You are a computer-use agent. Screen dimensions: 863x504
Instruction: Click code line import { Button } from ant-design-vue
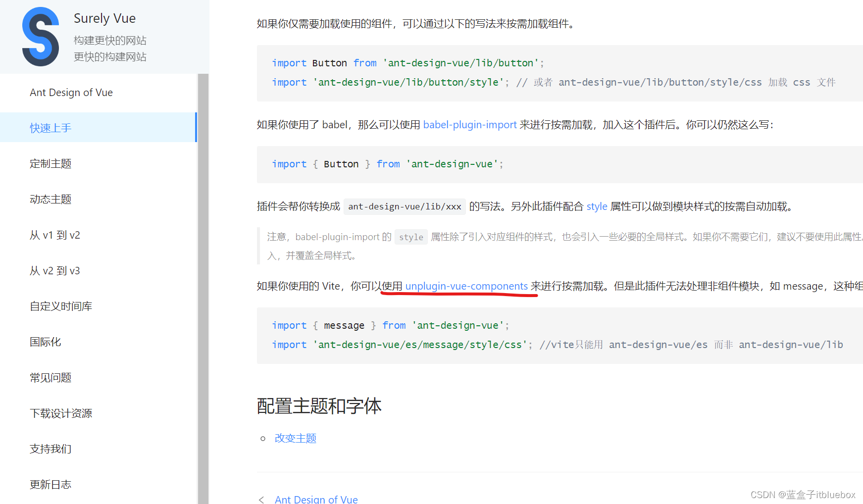point(388,164)
